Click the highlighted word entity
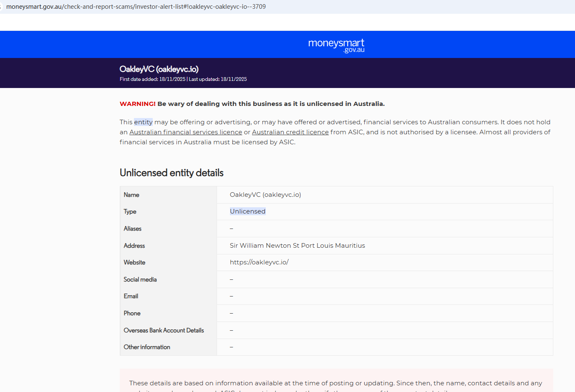Screen dimensions: 575x392 click(143, 122)
